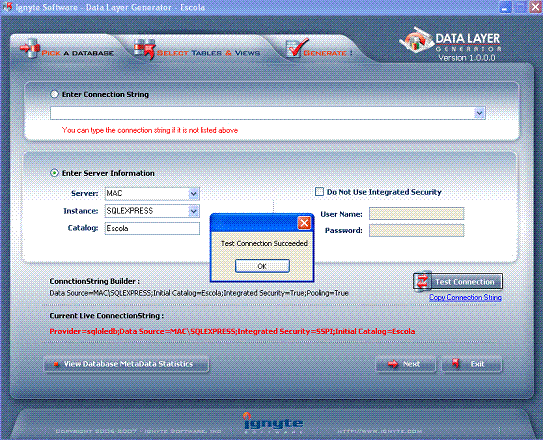Viewport: 543px width, 440px height.
Task: Click View Database MetaData Statistics button
Action: (127, 364)
